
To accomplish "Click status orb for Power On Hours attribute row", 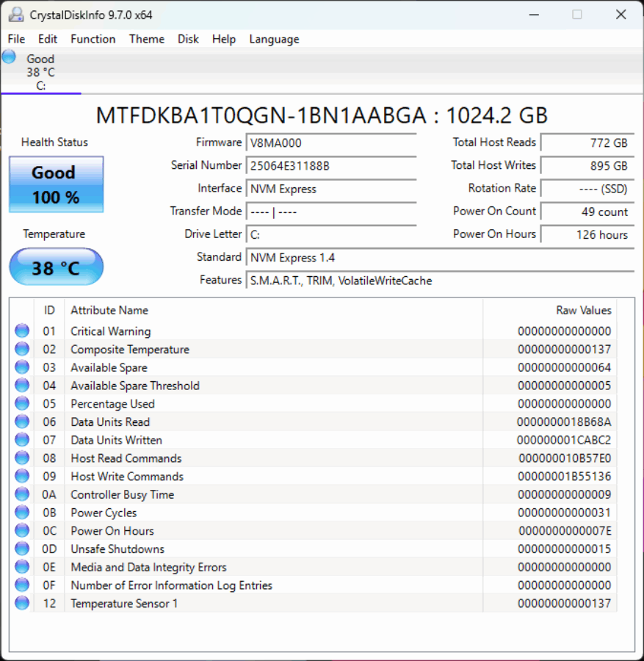I will [x=22, y=530].
